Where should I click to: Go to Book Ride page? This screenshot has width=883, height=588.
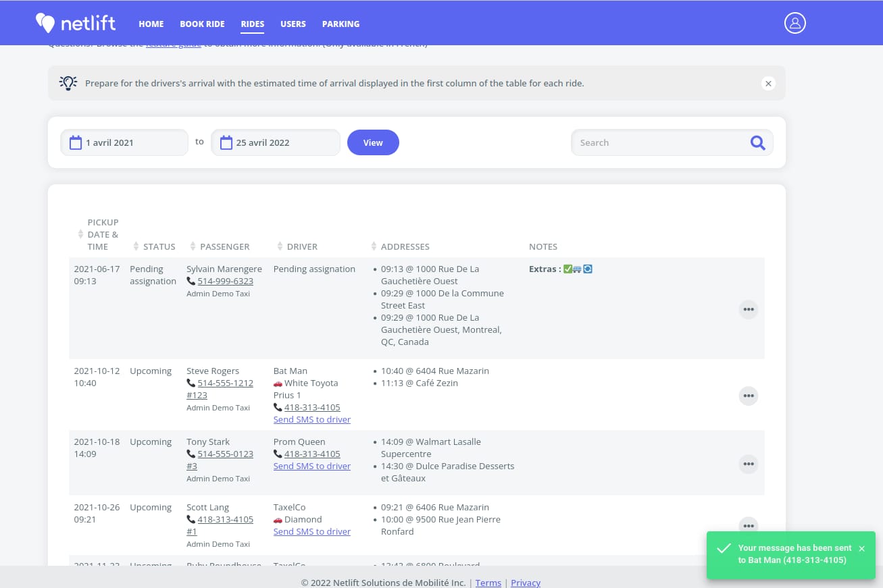(202, 24)
